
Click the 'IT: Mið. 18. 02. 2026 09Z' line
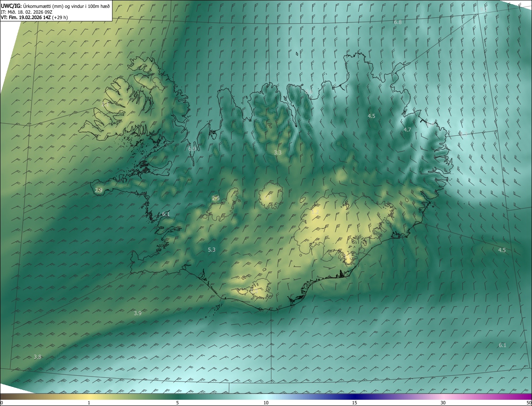(x=26, y=12)
